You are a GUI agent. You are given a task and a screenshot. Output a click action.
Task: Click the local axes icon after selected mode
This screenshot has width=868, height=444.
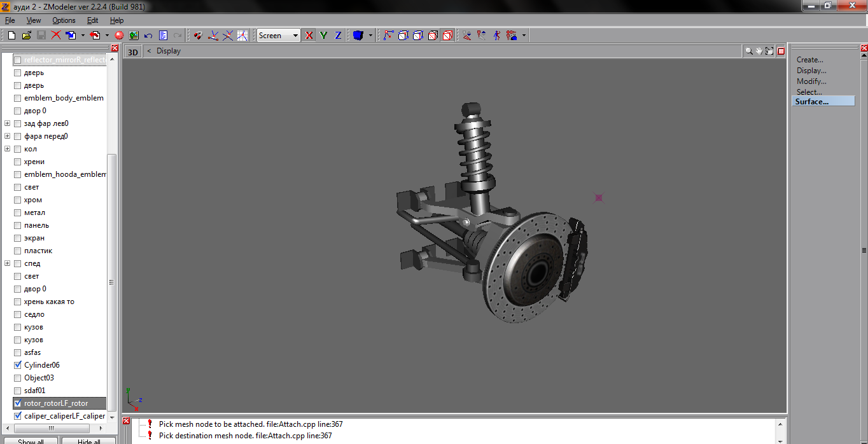click(213, 36)
